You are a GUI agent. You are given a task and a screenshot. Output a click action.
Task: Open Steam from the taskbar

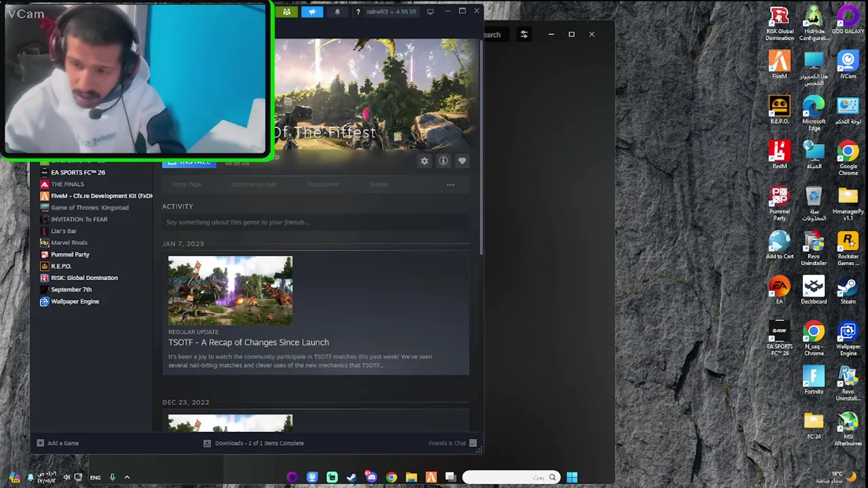[351, 477]
